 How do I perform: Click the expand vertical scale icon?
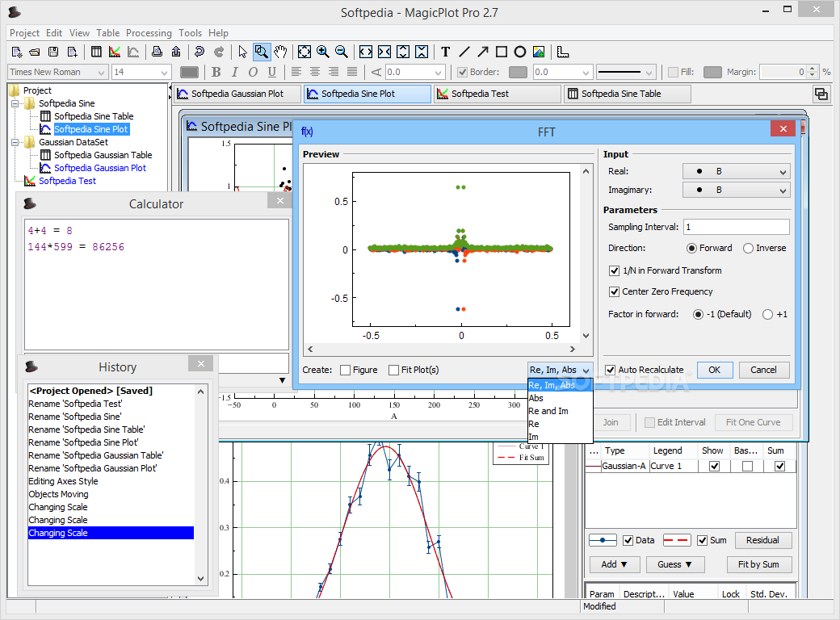point(403,52)
